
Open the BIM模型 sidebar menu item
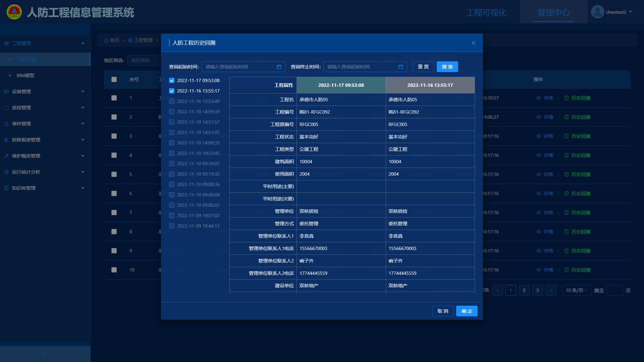pyautogui.click(x=25, y=75)
